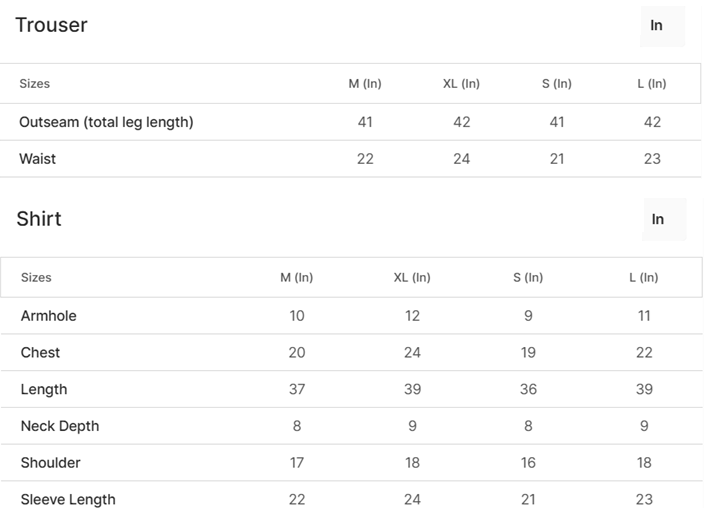The image size is (707, 513).
Task: Toggle the Shirt unit 'In' button
Action: 664,219
